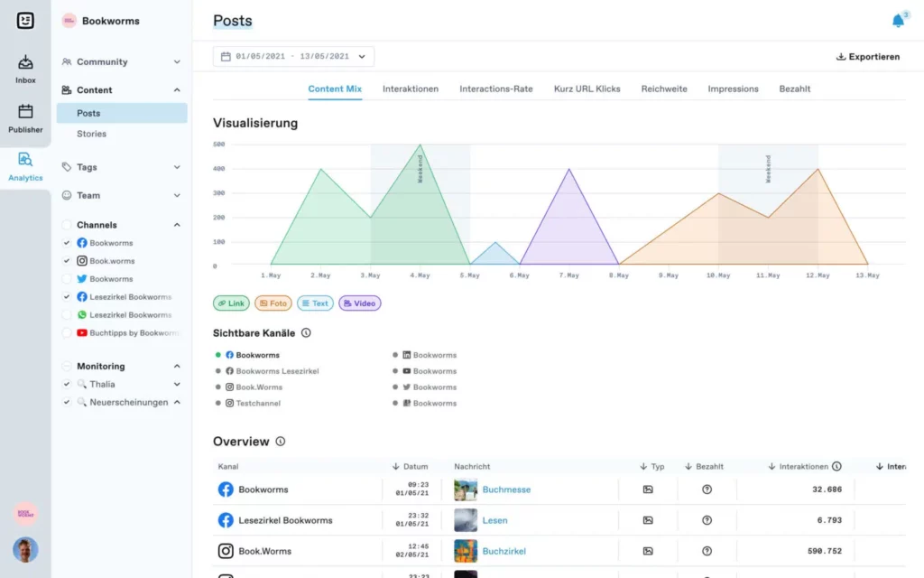The width and height of the screenshot is (924, 578).
Task: Collapse the Neuerscheinungen chevron
Action: [x=177, y=402]
